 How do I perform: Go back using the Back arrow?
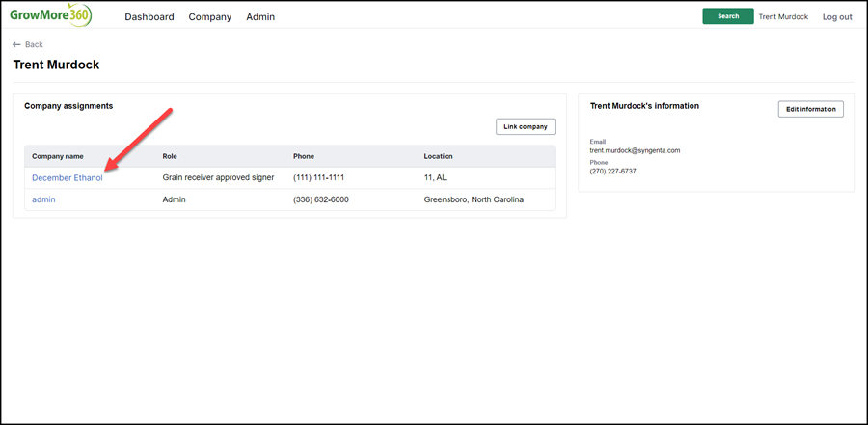(x=16, y=45)
